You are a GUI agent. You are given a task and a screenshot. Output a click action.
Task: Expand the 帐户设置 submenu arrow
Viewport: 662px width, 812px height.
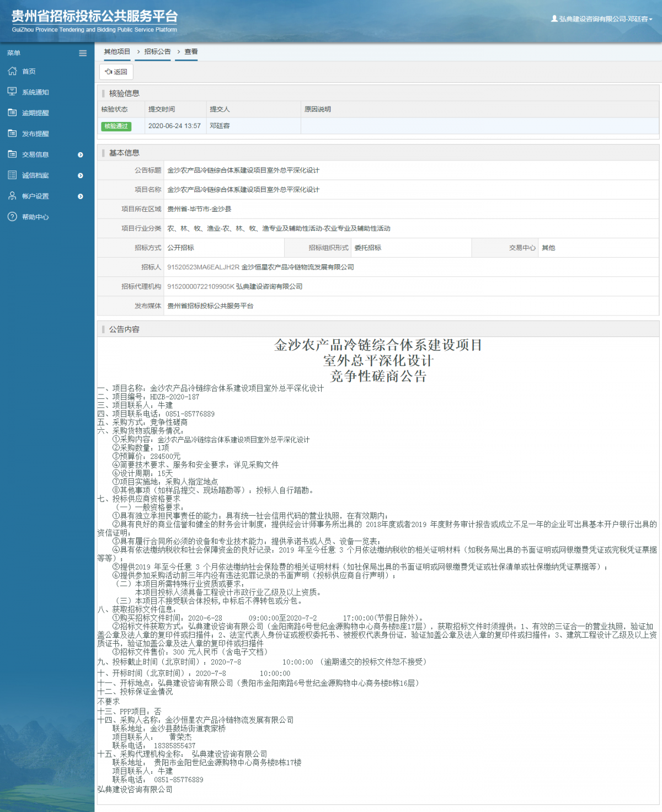tap(81, 196)
